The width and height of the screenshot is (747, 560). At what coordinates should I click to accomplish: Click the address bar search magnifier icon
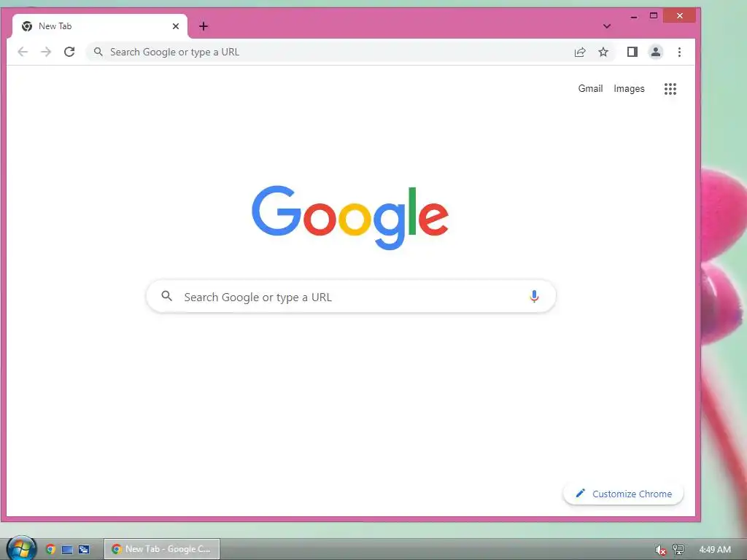point(98,52)
